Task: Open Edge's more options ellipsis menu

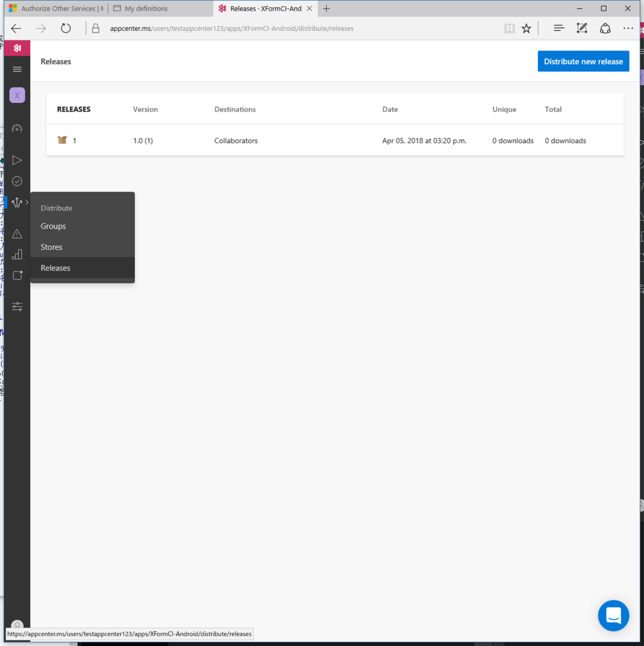Action: click(628, 28)
